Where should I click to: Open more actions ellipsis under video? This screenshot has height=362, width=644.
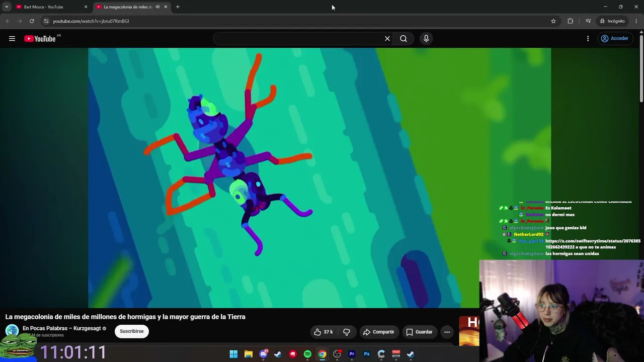(x=447, y=332)
